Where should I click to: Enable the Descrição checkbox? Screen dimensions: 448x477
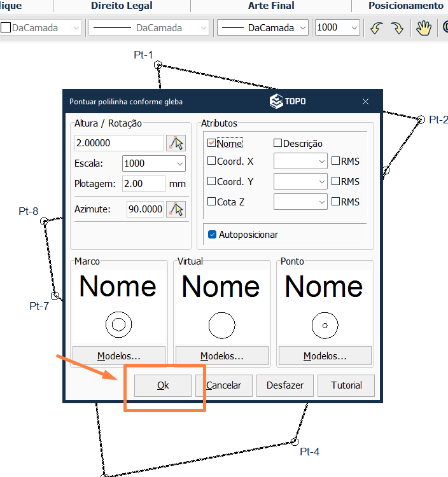click(278, 144)
